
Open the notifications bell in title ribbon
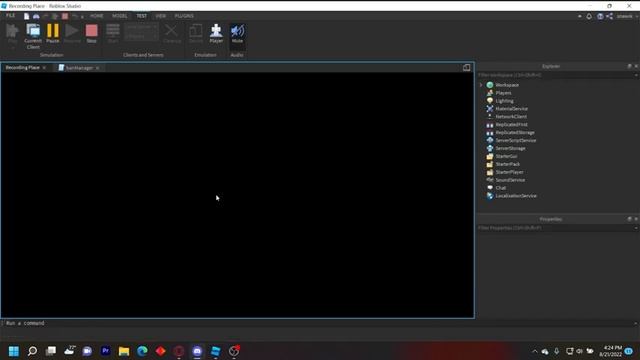click(x=589, y=16)
